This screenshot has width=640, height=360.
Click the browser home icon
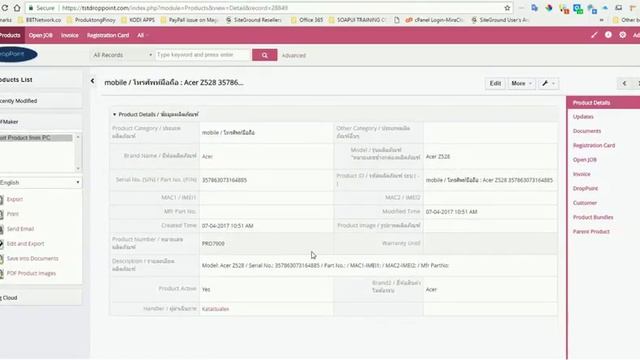click(x=17, y=8)
